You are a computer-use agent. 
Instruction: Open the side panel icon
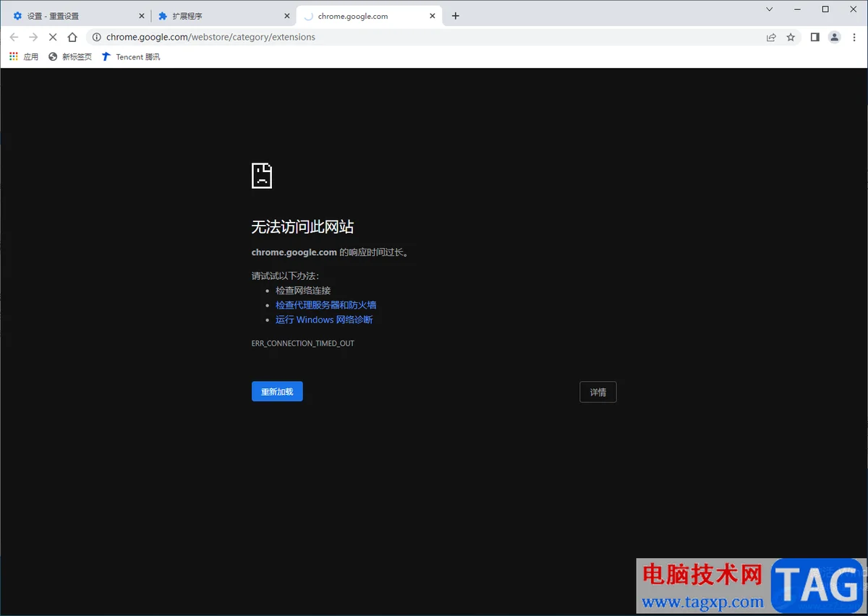(815, 37)
